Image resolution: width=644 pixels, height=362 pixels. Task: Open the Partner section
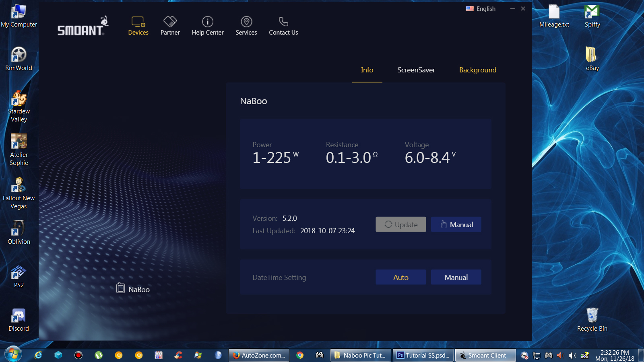(170, 26)
